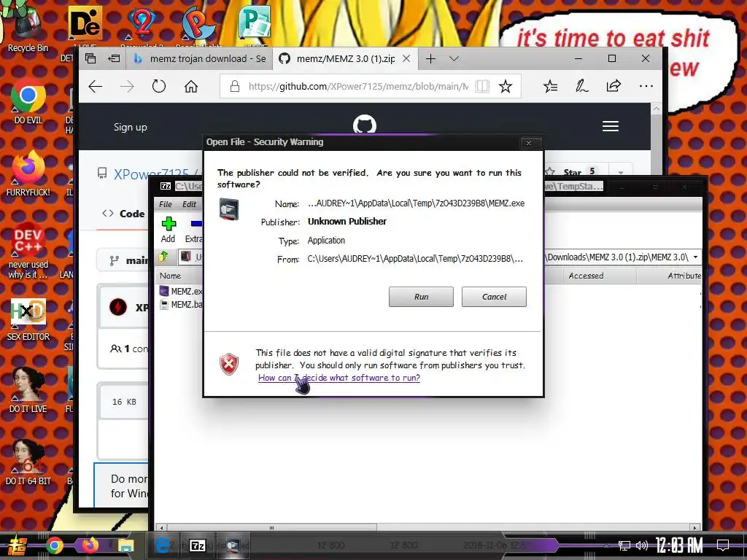Refresh the Edge browser page
Viewport: 747px width, 560px height.
(x=158, y=86)
